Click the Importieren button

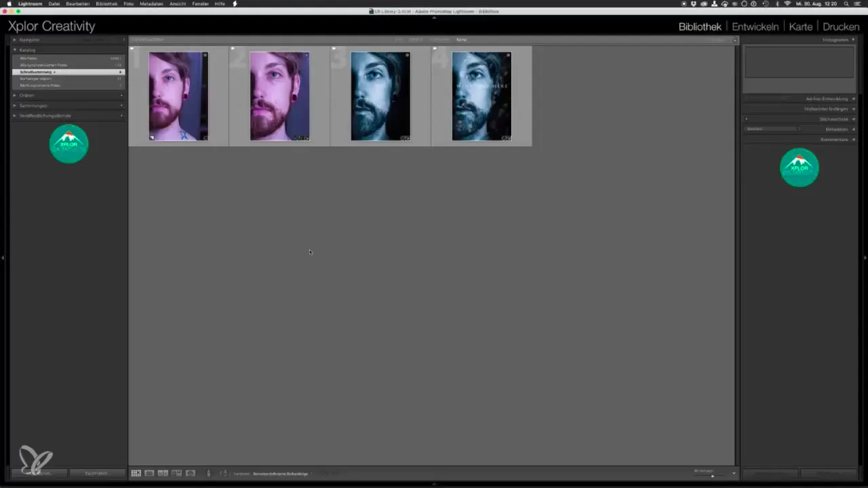39,473
